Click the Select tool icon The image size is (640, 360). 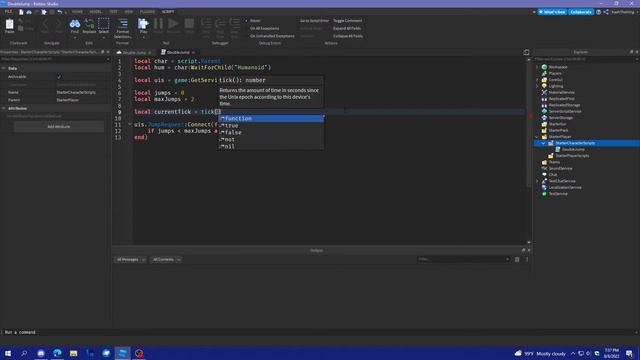(104, 25)
